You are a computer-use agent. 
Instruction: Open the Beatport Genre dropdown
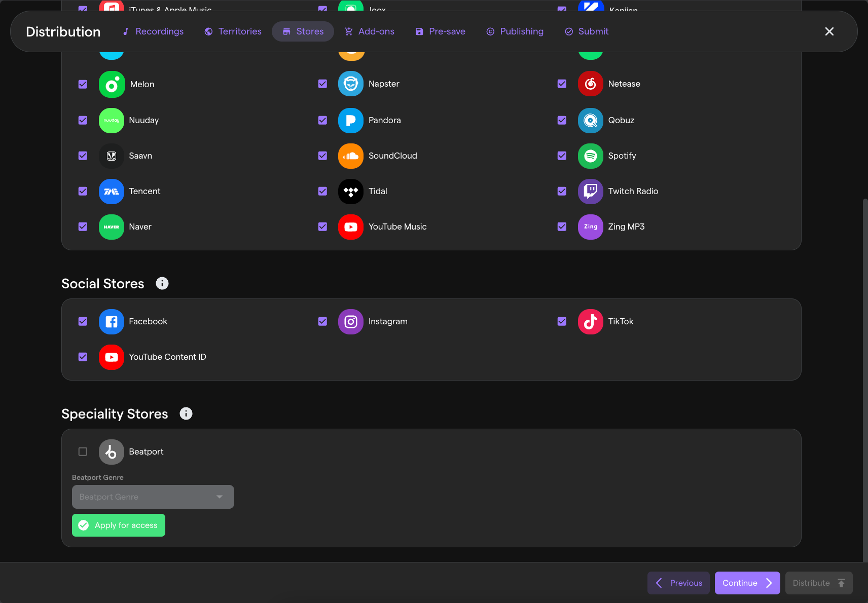pyautogui.click(x=153, y=497)
